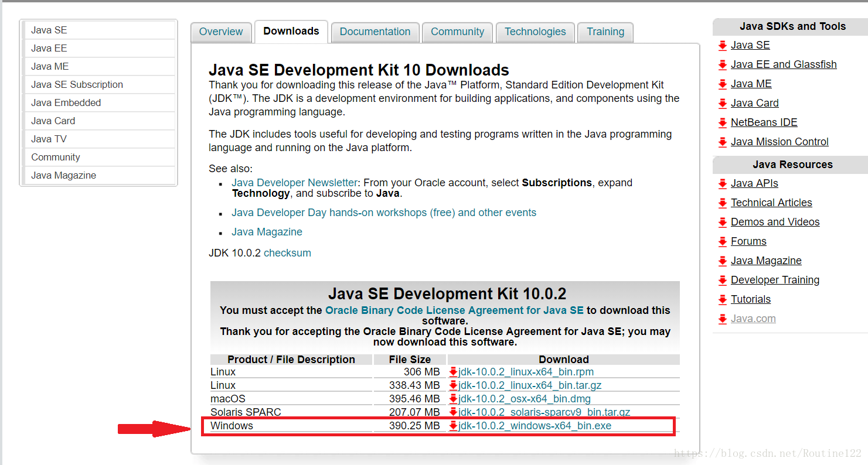868x465 pixels.
Task: Open the Community tab
Action: click(458, 32)
